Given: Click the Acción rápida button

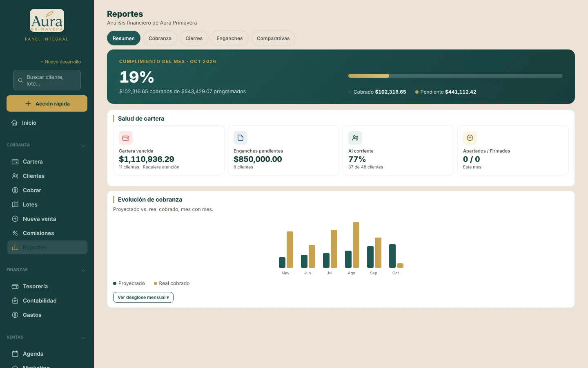Looking at the screenshot, I should point(47,103).
